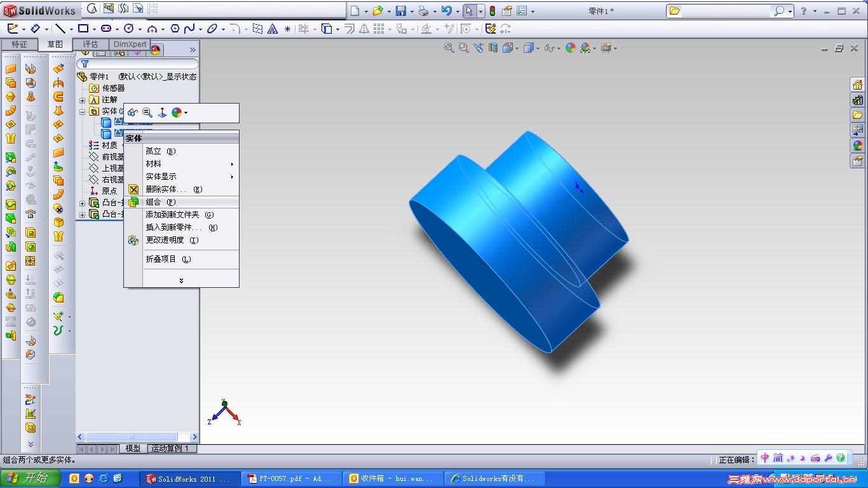Expand the context menu with the double chevron
This screenshot has height=488, width=868.
(x=181, y=280)
